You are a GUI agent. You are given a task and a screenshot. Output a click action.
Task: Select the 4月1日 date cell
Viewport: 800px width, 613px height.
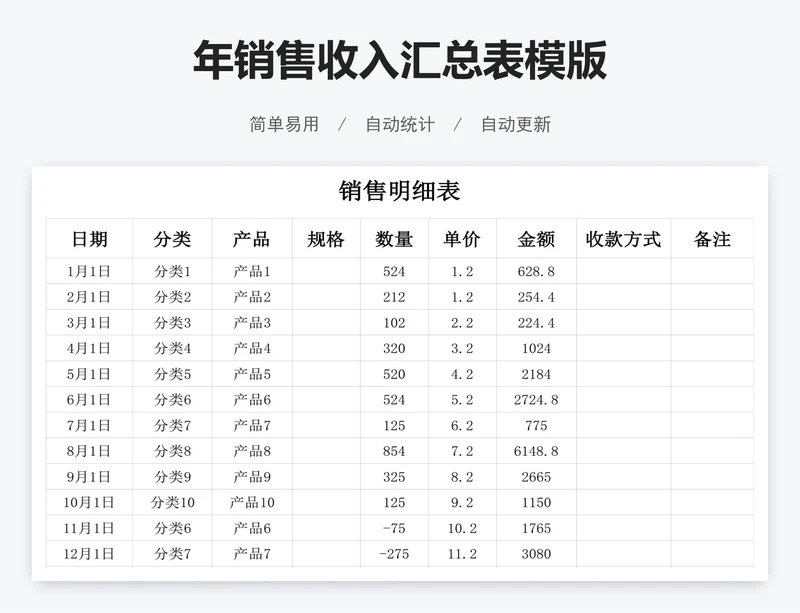89,348
